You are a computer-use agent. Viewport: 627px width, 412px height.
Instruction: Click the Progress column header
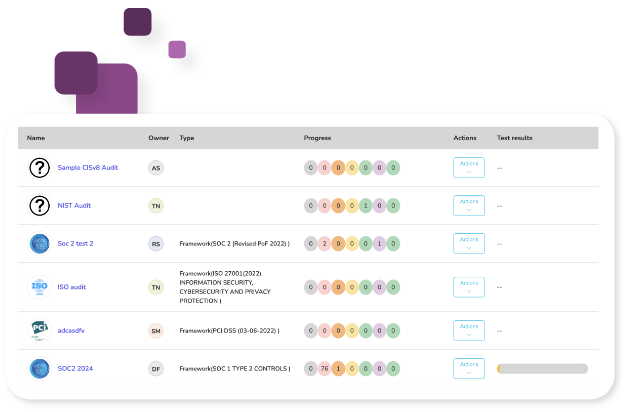coord(317,138)
